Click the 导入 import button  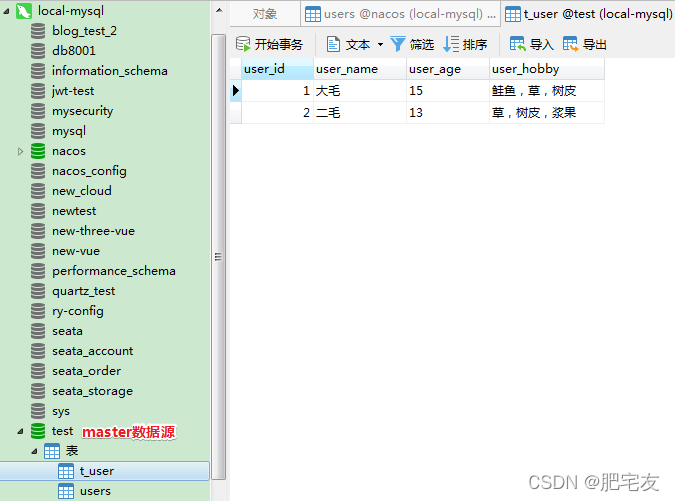tap(532, 44)
